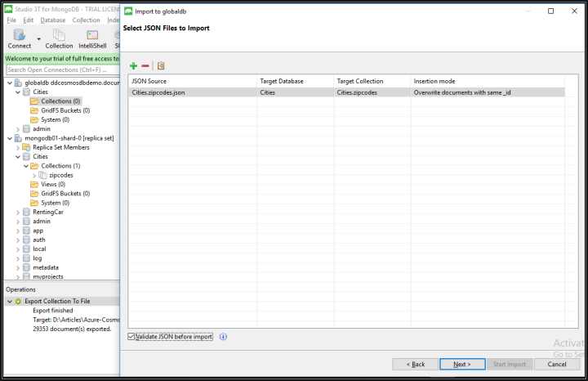Screen dimensions: 588x381
Task: Click the Connect toolbar icon
Action: 19,35
